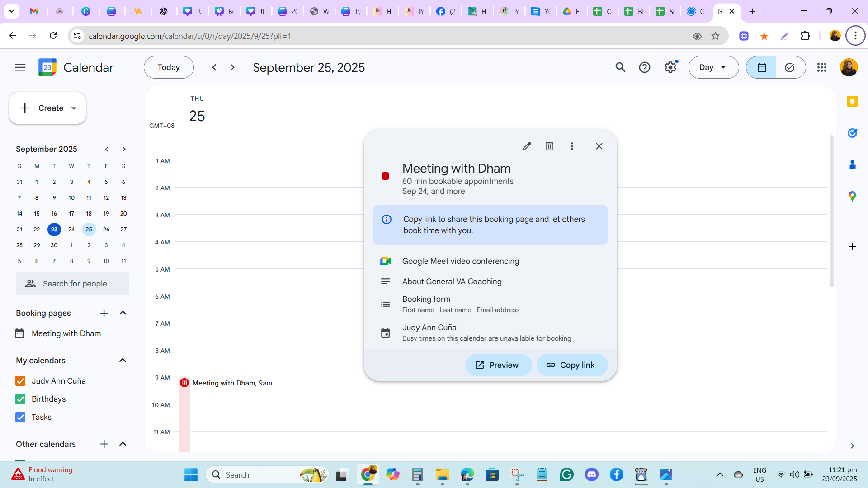Click the Search magnifier icon in header

tap(620, 67)
